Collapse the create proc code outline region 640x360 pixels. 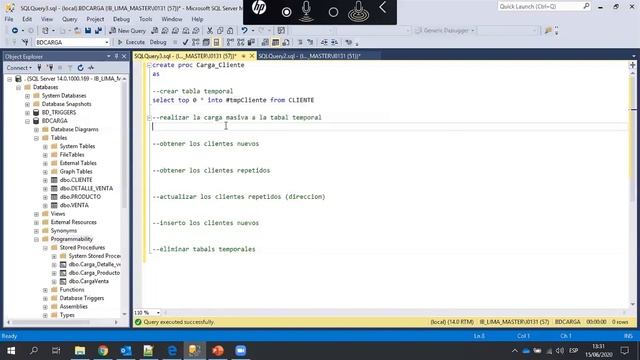(149, 65)
